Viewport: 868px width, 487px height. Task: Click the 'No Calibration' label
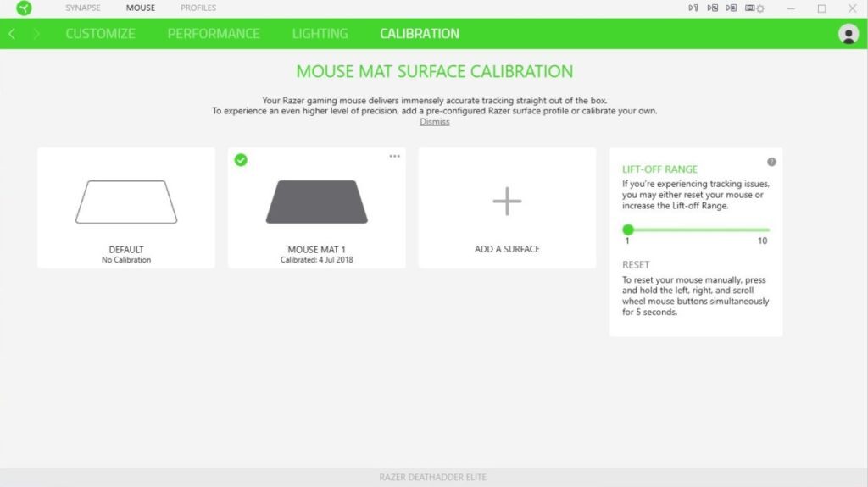[126, 259]
